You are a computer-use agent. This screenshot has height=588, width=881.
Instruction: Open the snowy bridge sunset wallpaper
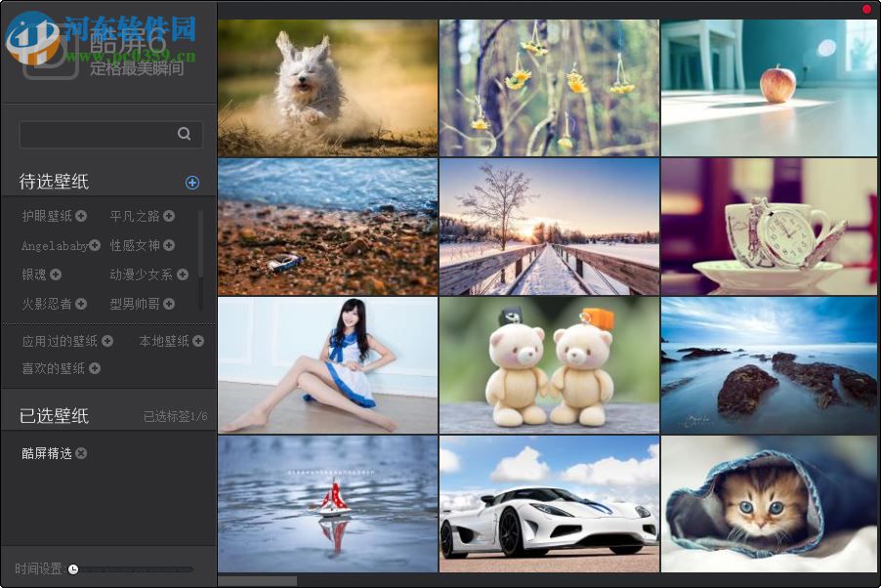(x=550, y=228)
